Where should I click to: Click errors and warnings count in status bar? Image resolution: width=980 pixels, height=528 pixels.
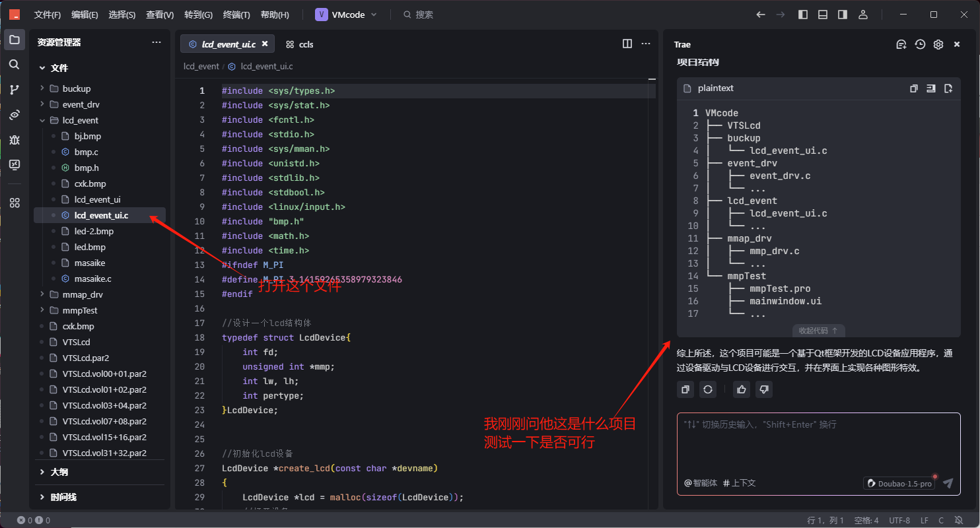click(x=34, y=521)
